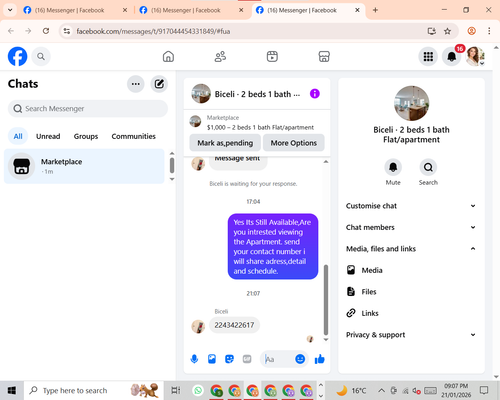Open Chats options three-dot button
The width and height of the screenshot is (500, 400).
click(x=136, y=84)
